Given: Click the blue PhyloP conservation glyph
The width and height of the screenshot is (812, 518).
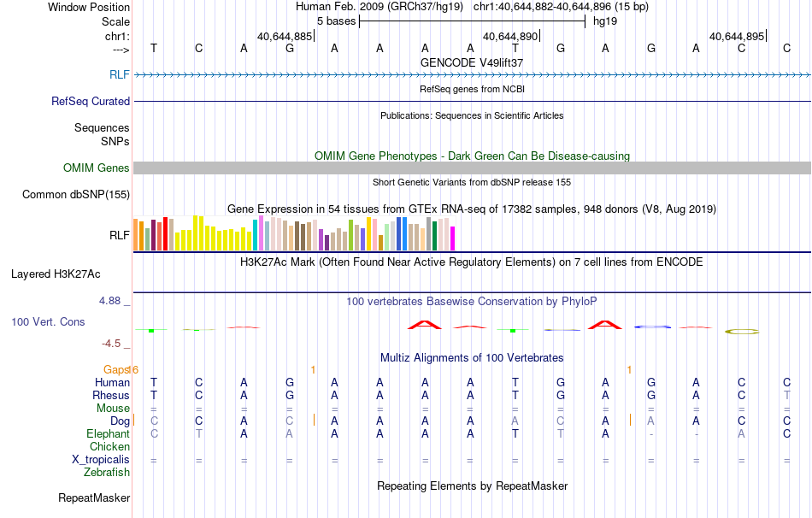Looking at the screenshot, I should [652, 327].
